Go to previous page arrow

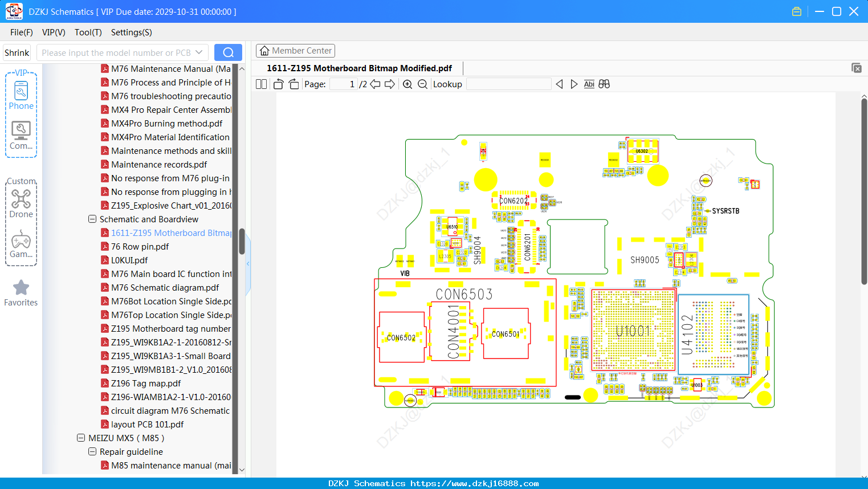pyautogui.click(x=375, y=84)
